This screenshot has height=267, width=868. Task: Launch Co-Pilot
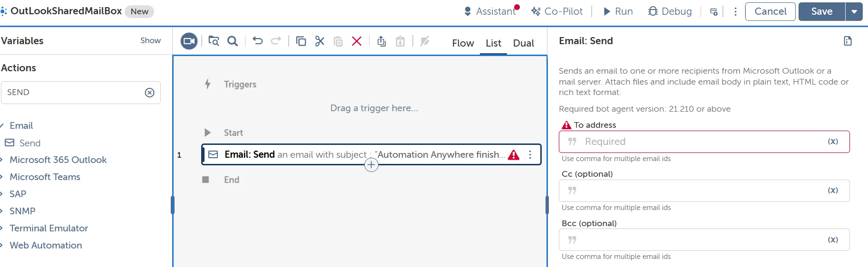[x=557, y=11]
